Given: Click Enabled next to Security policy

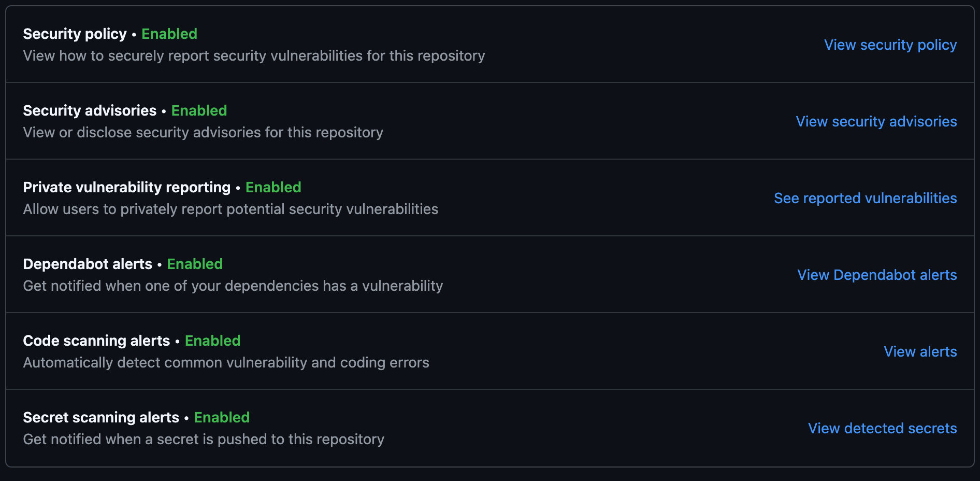Looking at the screenshot, I should [x=169, y=34].
